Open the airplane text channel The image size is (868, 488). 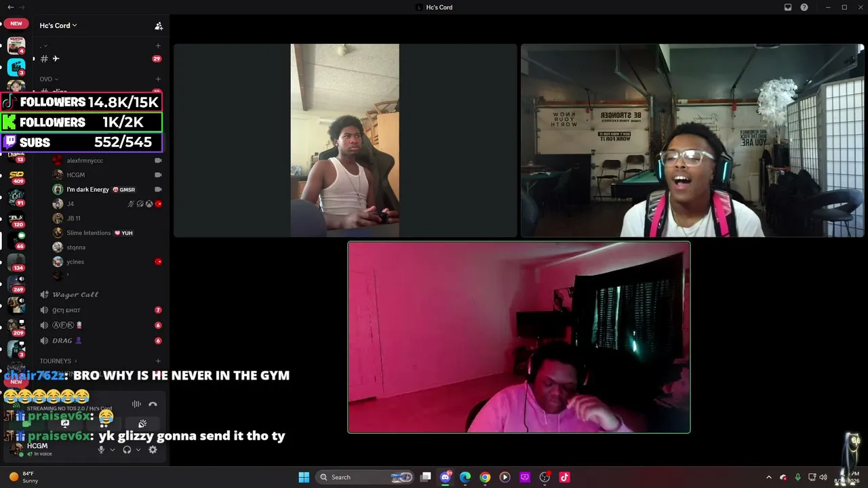pyautogui.click(x=98, y=59)
